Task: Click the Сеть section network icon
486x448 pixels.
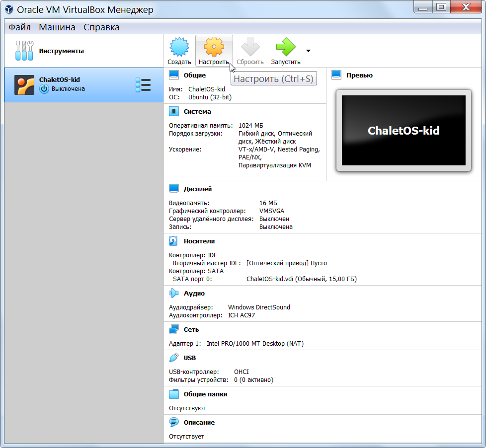Action: tap(173, 329)
